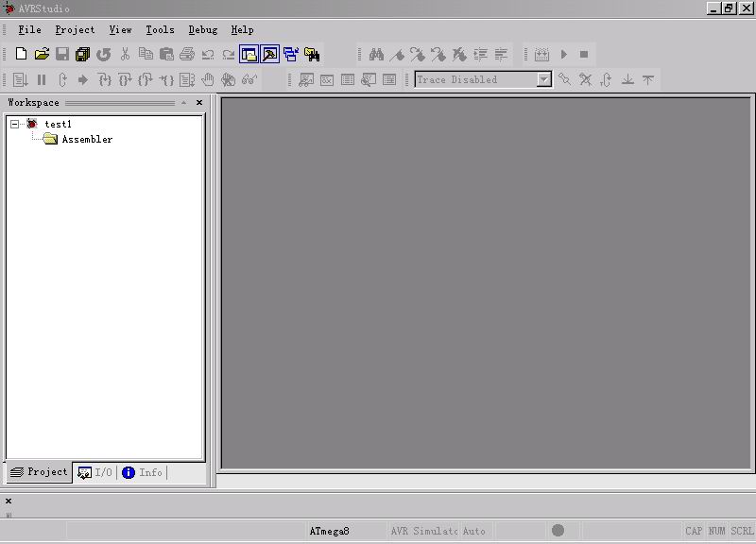The height and width of the screenshot is (544, 756).
Task: Open the Project menu
Action: click(x=75, y=30)
